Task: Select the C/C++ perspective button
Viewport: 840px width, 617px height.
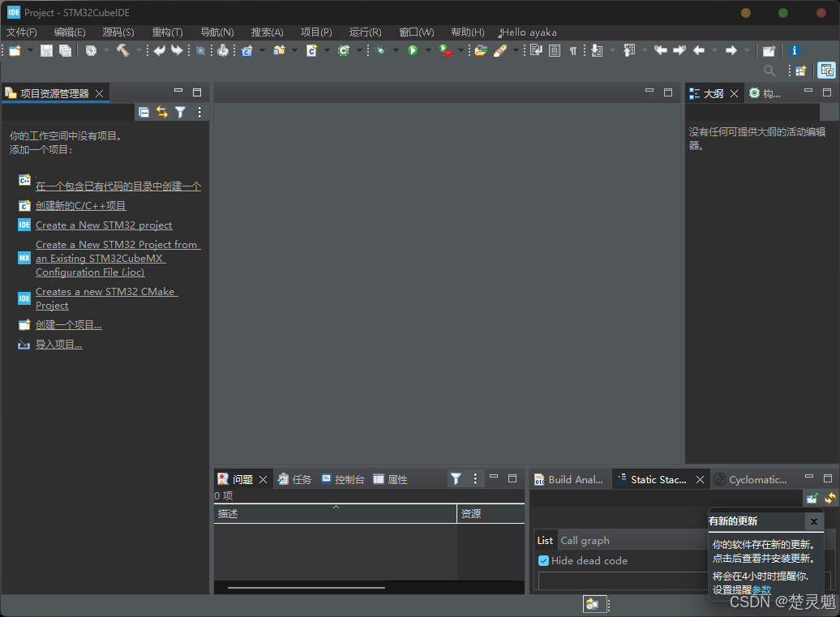Action: click(826, 71)
